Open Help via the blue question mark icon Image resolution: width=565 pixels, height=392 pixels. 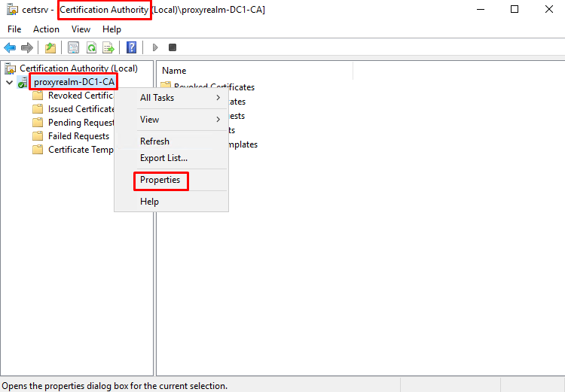(x=132, y=47)
